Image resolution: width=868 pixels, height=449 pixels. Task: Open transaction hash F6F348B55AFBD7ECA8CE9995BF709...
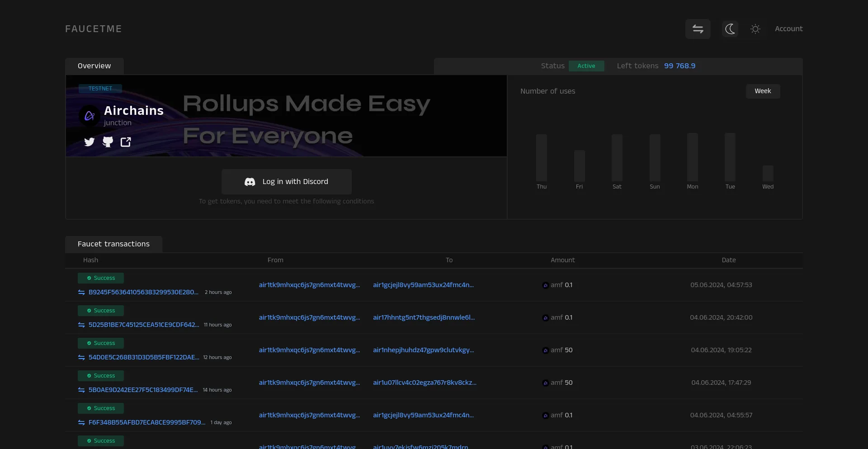coord(147,422)
